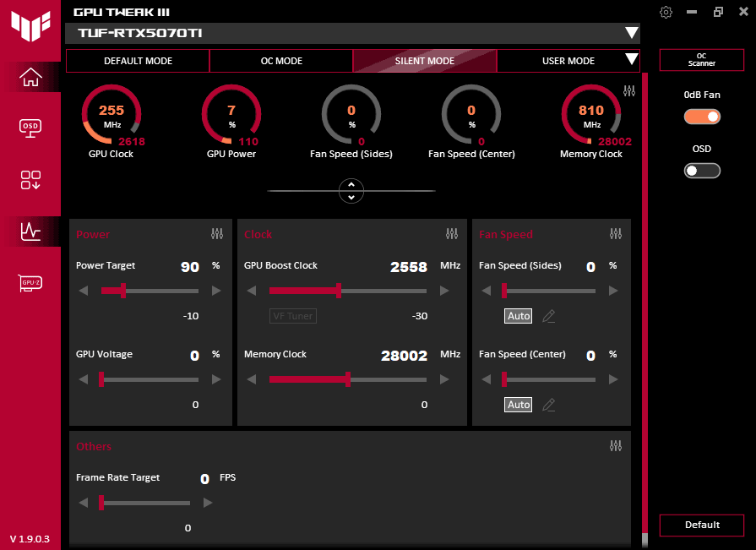
Task: Switch to OC Mode tab
Action: 281,61
